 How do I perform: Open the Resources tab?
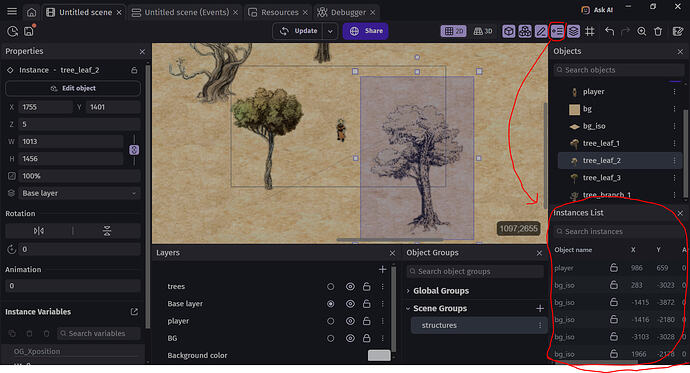(x=279, y=12)
